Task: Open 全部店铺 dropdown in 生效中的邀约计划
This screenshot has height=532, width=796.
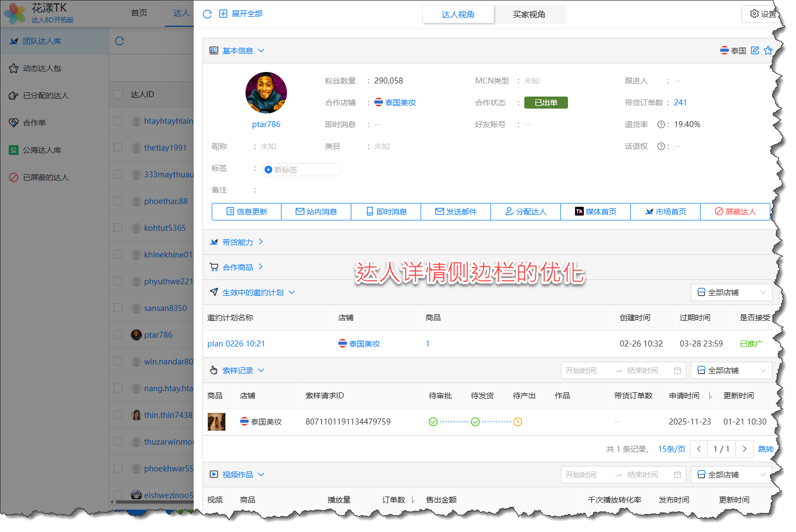Action: pyautogui.click(x=731, y=292)
